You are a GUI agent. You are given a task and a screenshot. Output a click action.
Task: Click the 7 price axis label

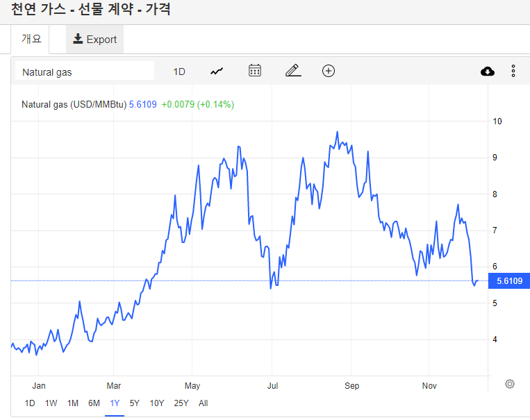[x=495, y=230]
